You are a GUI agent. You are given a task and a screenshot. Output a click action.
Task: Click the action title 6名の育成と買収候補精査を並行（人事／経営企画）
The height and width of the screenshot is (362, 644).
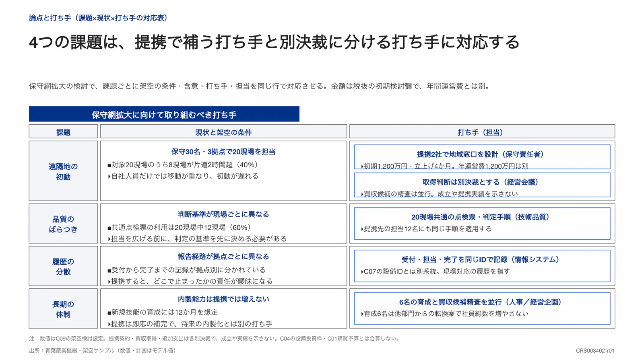point(482,302)
